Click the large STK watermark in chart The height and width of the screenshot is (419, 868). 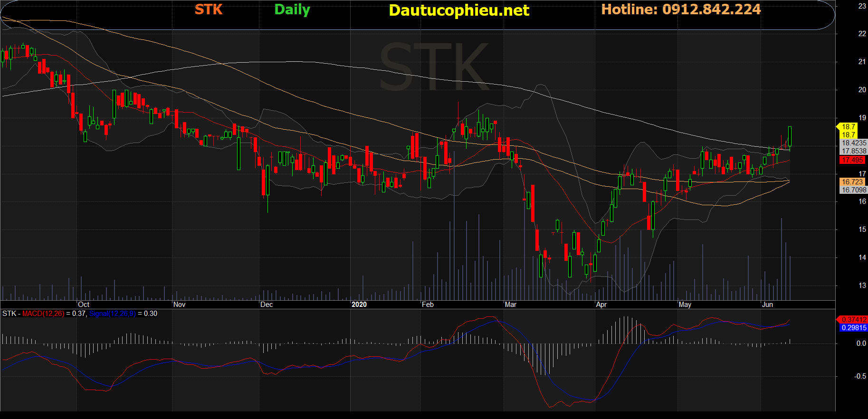point(434,67)
